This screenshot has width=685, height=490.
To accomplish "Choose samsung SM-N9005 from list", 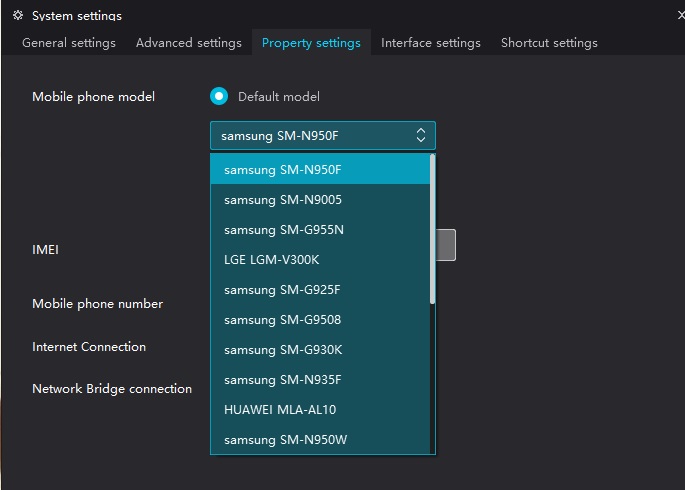I will [320, 200].
